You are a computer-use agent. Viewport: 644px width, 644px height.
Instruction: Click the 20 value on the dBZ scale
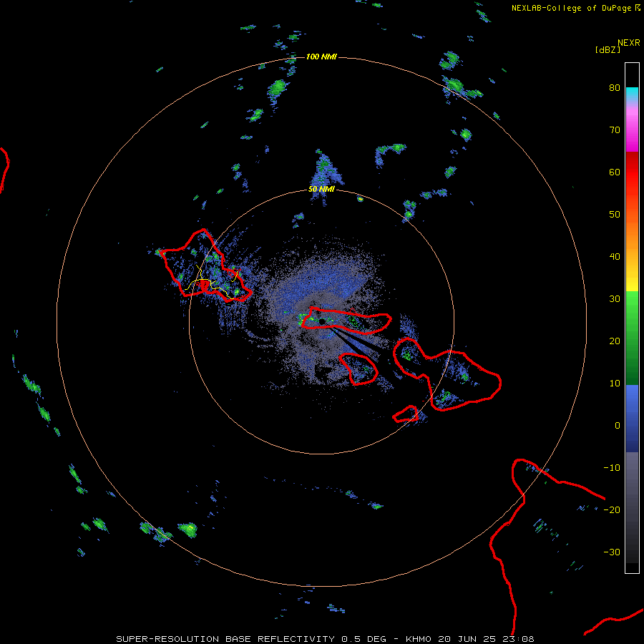[615, 341]
